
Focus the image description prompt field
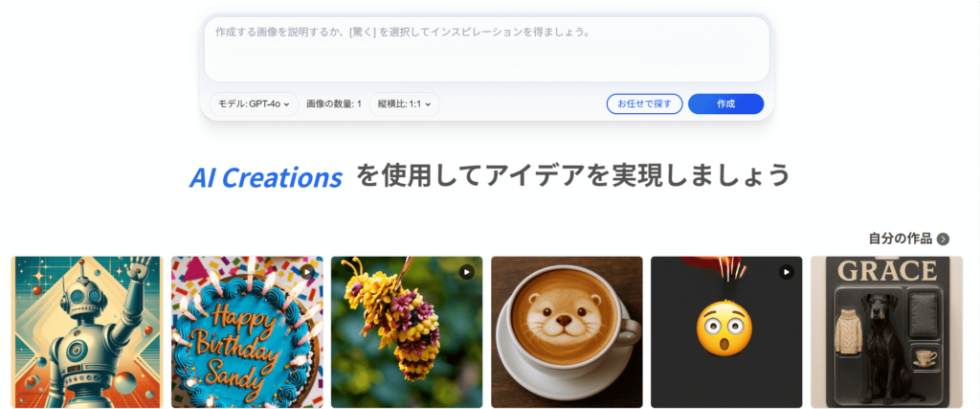tap(487, 50)
